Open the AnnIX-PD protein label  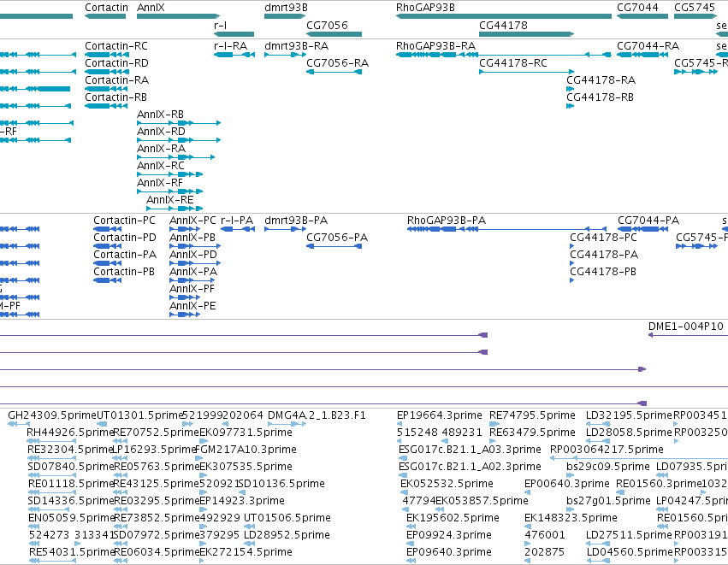pyautogui.click(x=193, y=255)
